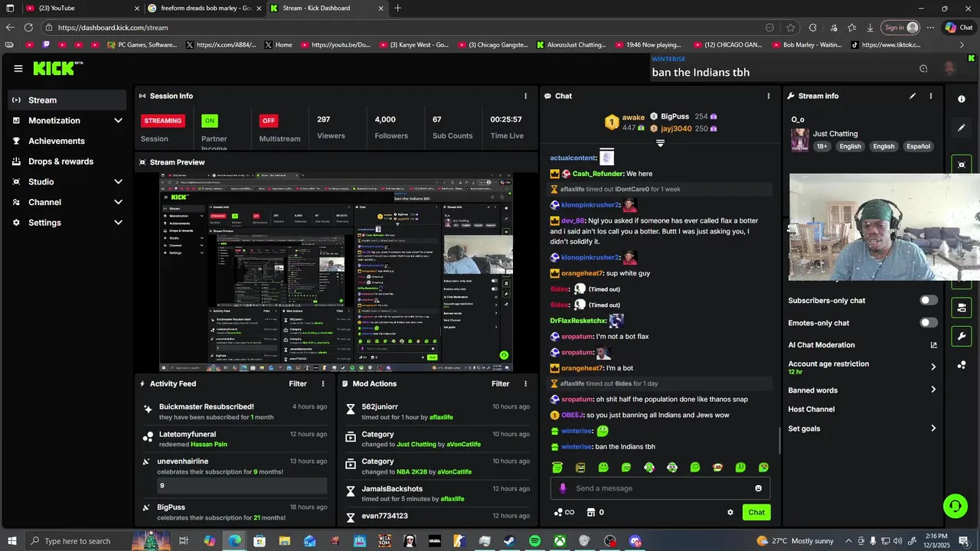
Task: Click the Just Chatting category thumbnail
Action: pos(800,140)
